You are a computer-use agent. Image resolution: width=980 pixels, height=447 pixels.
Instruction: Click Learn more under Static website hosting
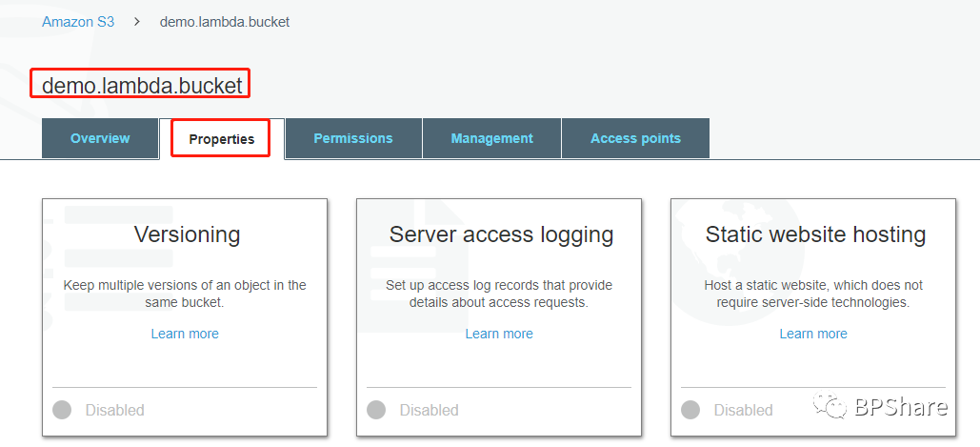coord(813,334)
